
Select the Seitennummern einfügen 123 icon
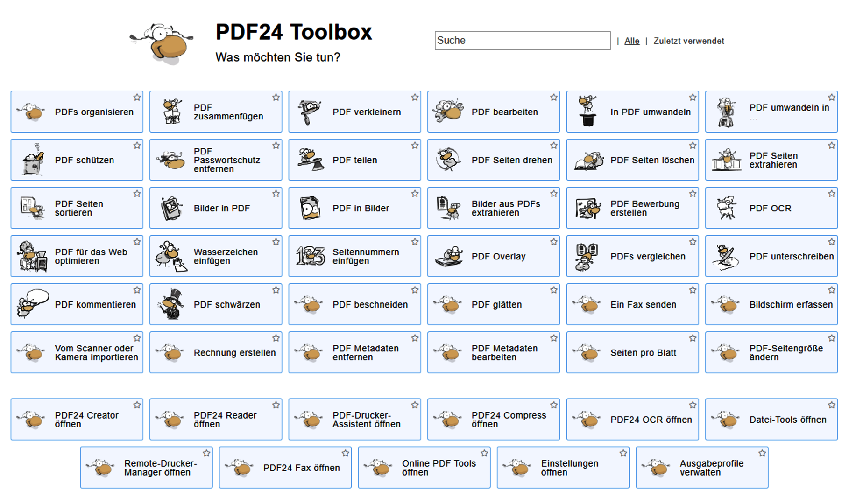(x=310, y=256)
